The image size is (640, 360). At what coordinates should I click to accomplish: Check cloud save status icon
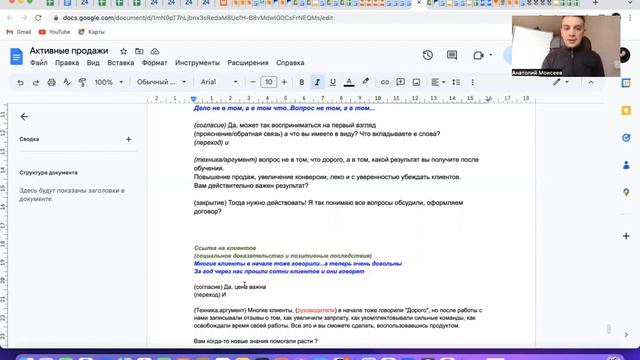point(155,51)
